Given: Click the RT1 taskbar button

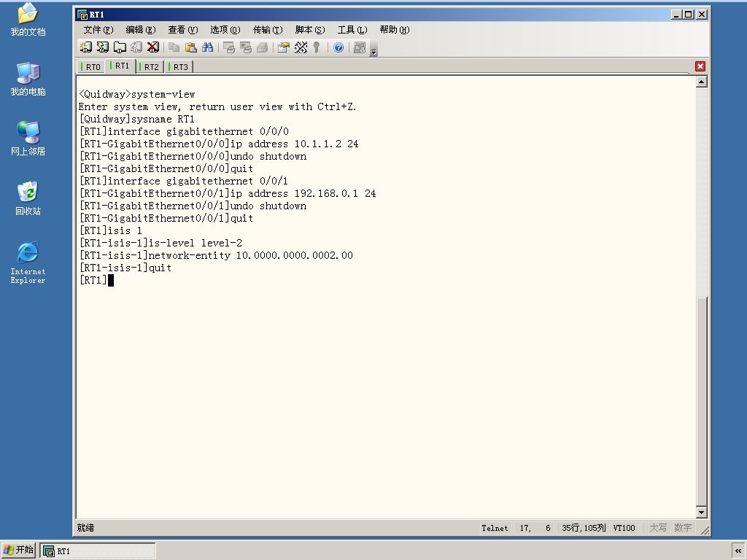Looking at the screenshot, I should pyautogui.click(x=98, y=551).
